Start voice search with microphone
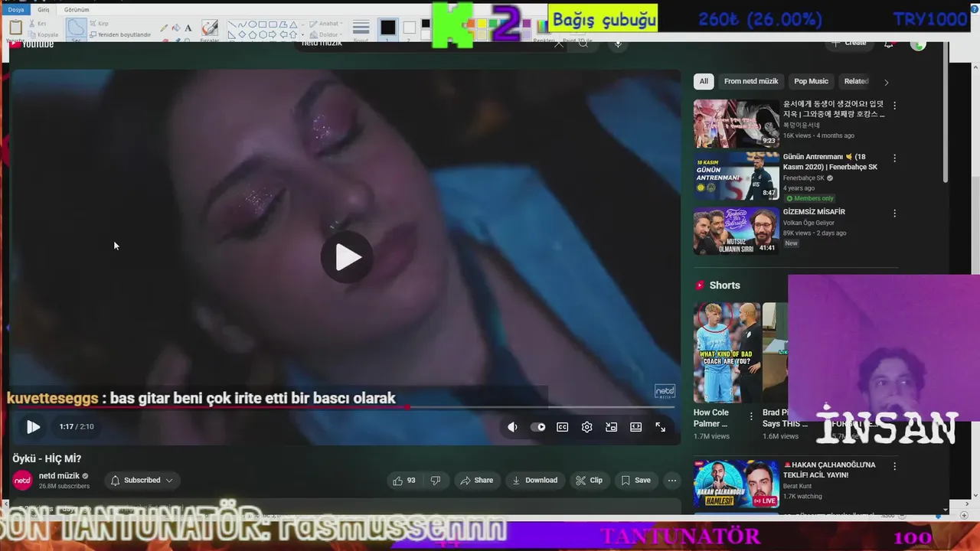The width and height of the screenshot is (980, 551). coord(618,44)
